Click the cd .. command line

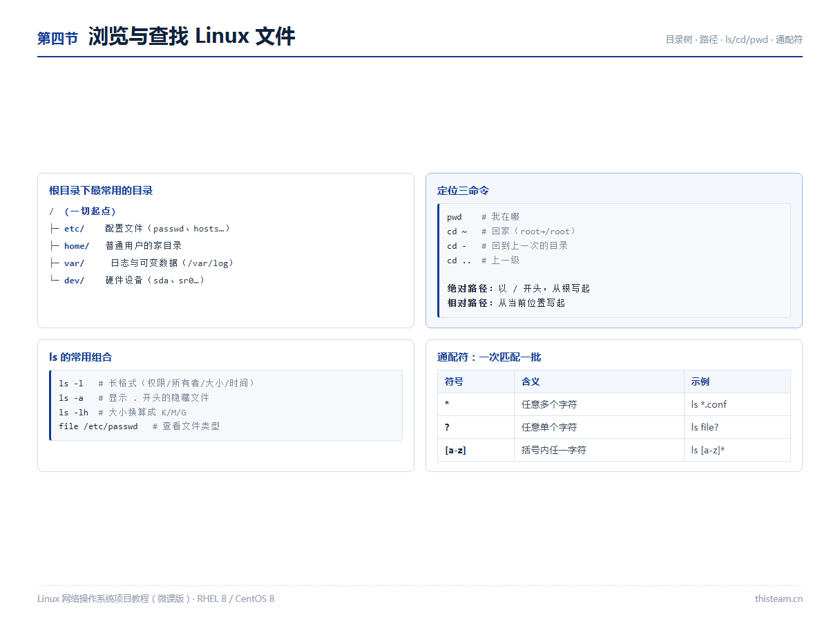click(483, 261)
